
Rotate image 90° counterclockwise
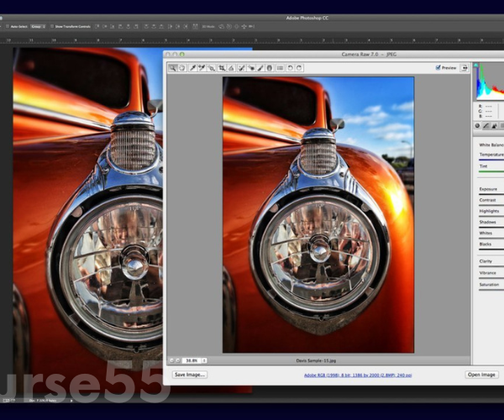pos(290,68)
